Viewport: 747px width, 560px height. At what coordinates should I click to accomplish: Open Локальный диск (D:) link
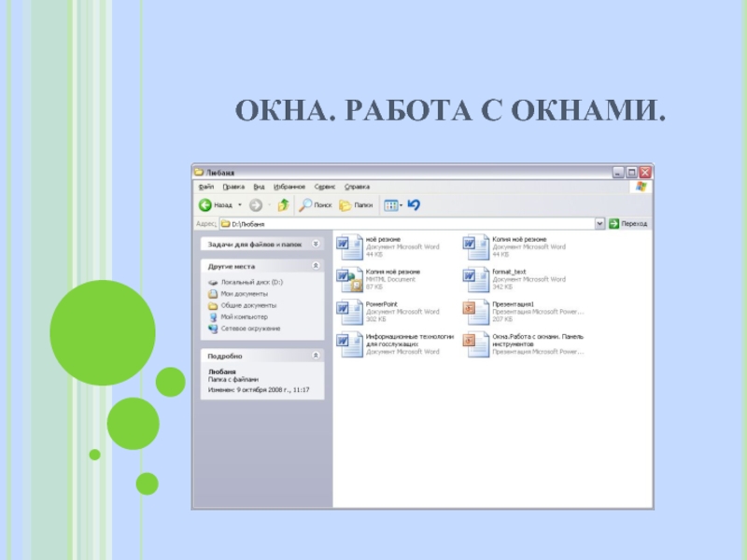(251, 283)
